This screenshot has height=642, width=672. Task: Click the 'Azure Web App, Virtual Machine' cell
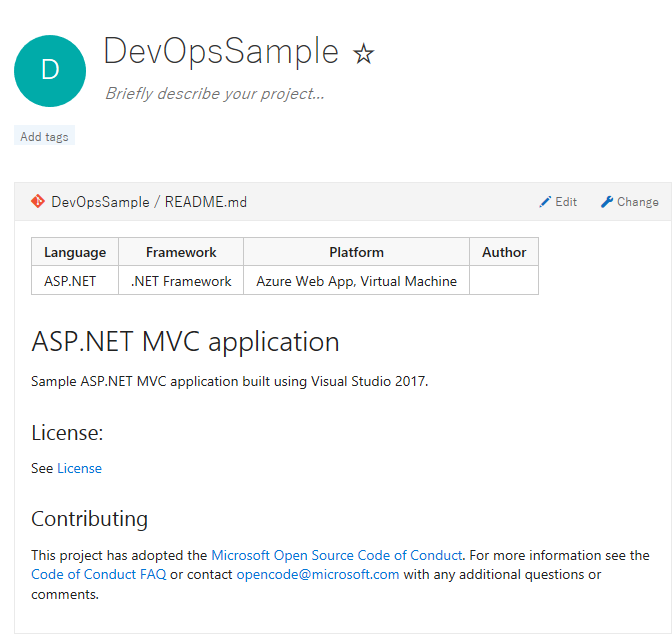pyautogui.click(x=357, y=281)
